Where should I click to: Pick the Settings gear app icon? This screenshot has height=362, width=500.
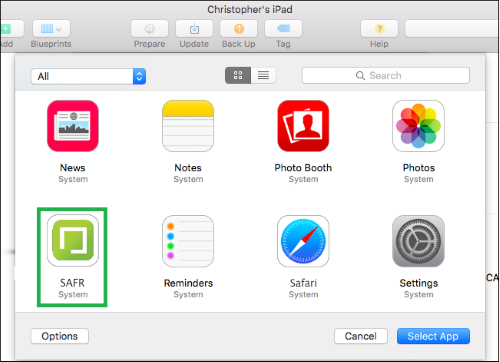(x=418, y=241)
